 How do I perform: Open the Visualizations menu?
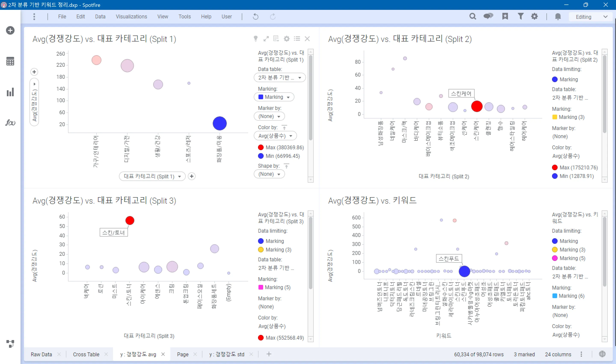[x=131, y=16]
